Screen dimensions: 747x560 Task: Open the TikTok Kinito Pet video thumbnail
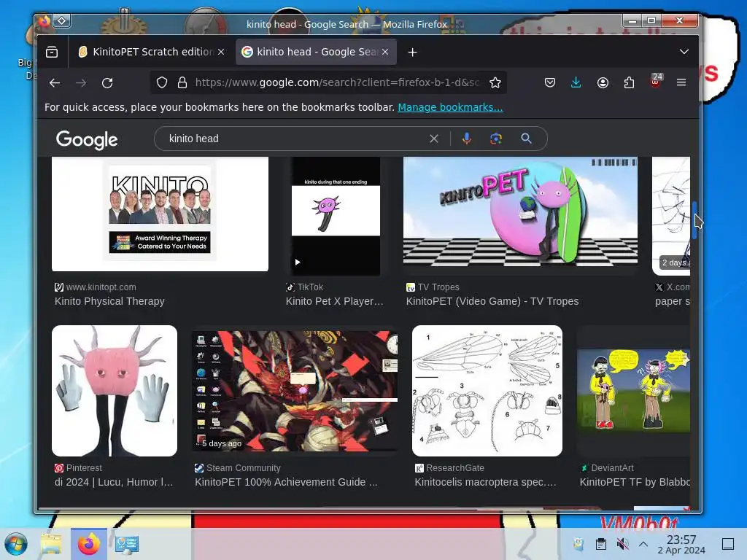point(336,216)
